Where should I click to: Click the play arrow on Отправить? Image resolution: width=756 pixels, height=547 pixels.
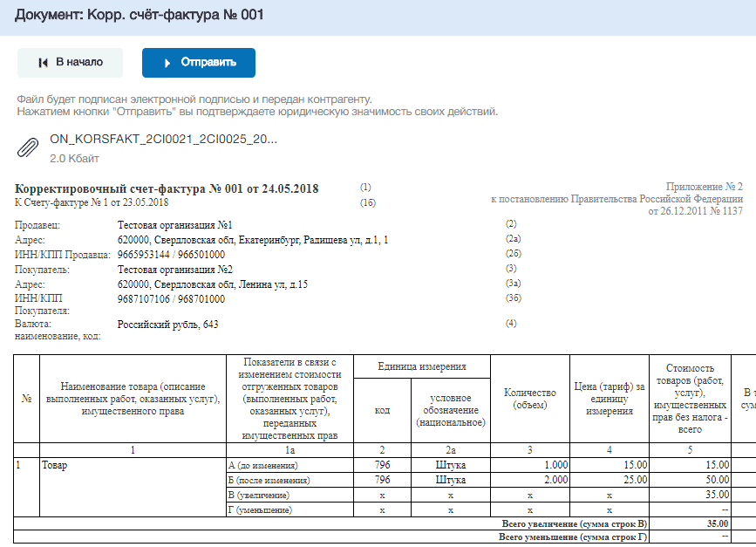coord(167,63)
